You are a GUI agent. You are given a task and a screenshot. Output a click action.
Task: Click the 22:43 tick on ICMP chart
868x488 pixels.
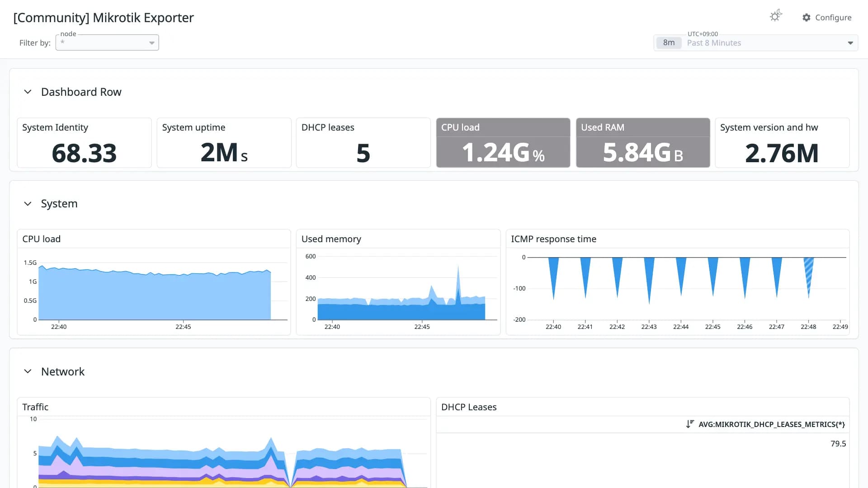649,326
